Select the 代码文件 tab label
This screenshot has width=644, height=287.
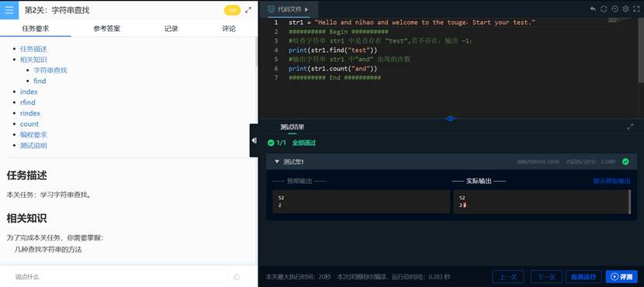click(x=289, y=9)
